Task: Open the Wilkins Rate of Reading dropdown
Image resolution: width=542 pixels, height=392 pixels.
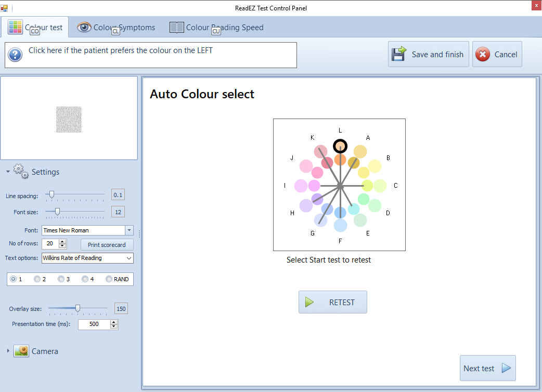Action: pos(129,258)
